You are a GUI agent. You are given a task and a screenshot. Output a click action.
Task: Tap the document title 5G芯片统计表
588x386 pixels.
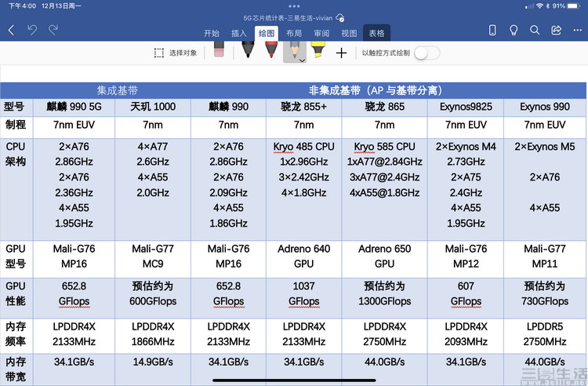pyautogui.click(x=288, y=17)
